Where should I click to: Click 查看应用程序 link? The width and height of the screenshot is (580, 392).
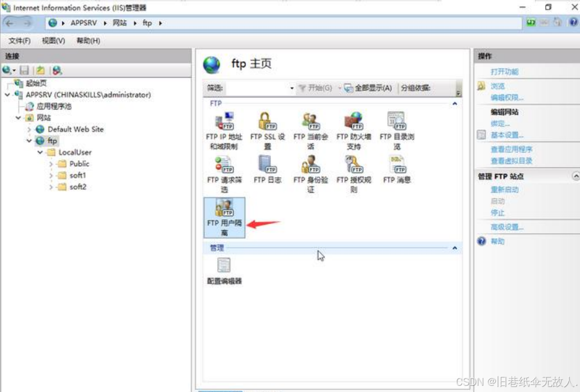click(511, 149)
